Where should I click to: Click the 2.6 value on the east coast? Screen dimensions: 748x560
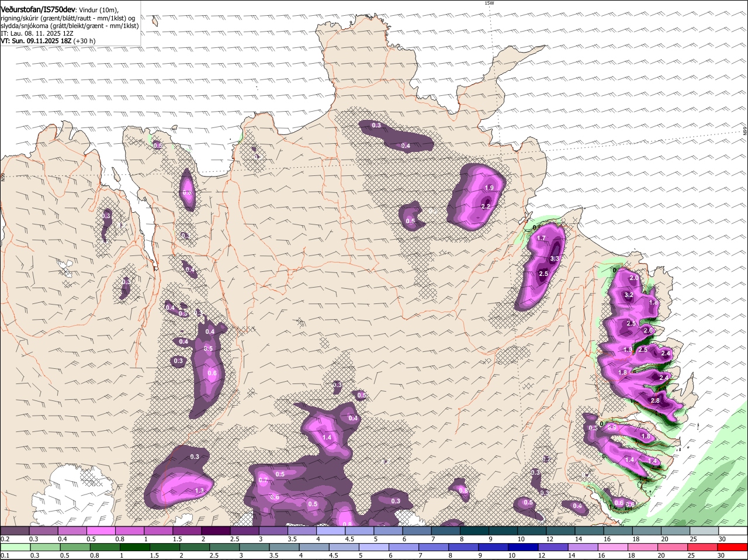click(x=647, y=330)
